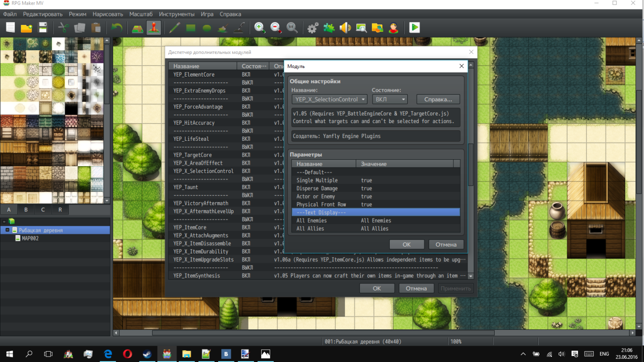Click the Copy icon in the toolbar
This screenshot has height=362, width=644.
pos(80,28)
